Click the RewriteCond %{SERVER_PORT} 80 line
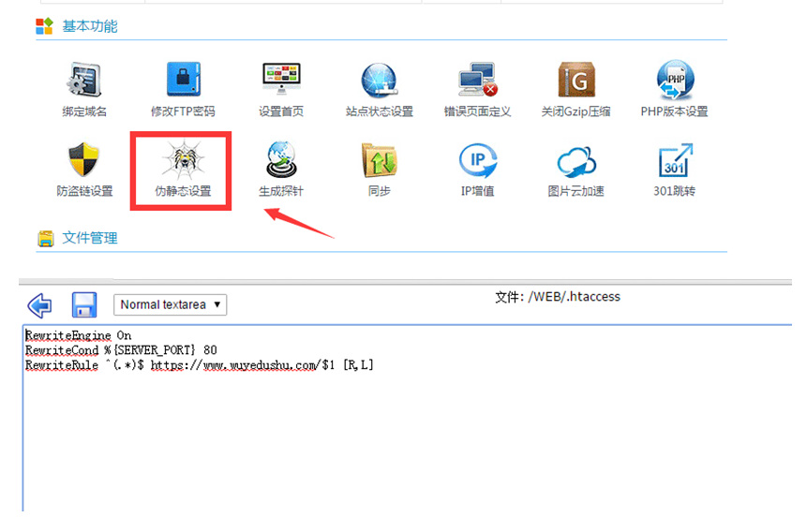Viewport: 807px width, 532px height. (121, 350)
